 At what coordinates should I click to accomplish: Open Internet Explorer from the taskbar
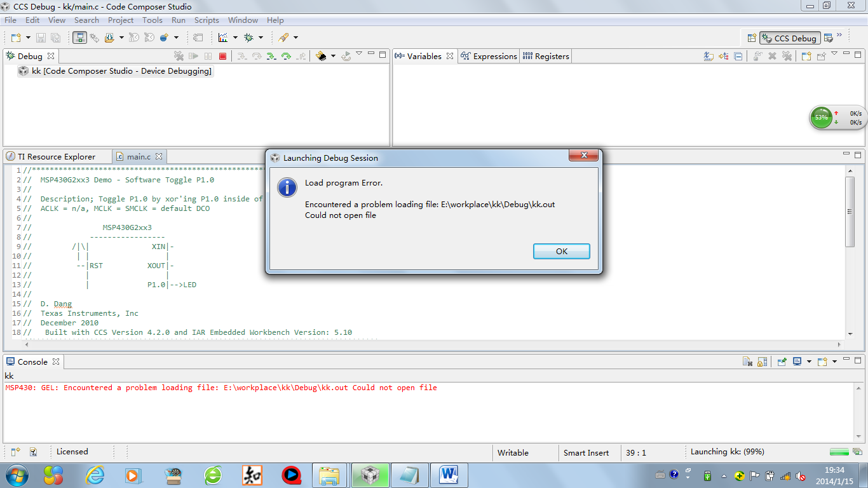(x=95, y=475)
